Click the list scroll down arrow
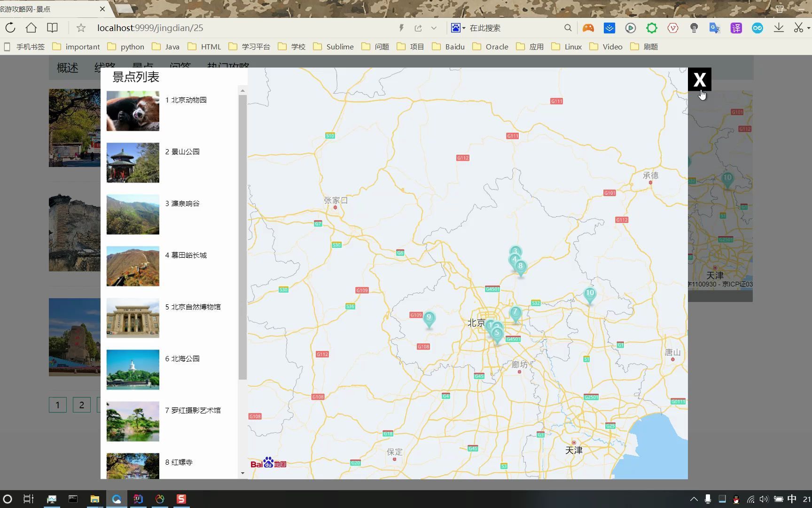This screenshot has width=812, height=508. [242, 473]
